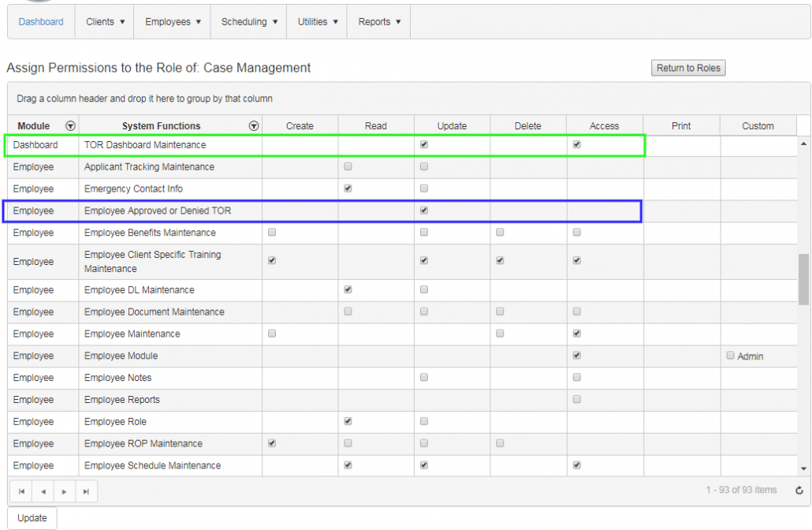812x530 pixels.
Task: Open the Utilities dropdown menu
Action: 317,21
